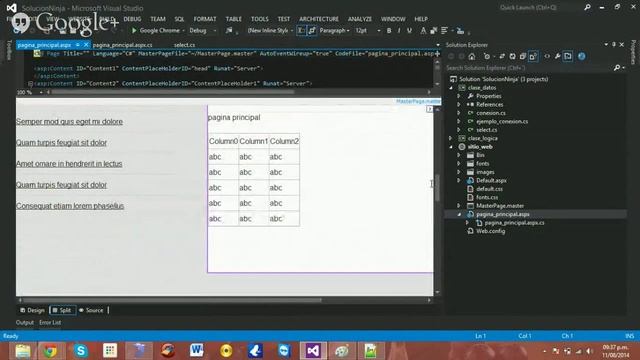The height and width of the screenshot is (360, 640).
Task: Click link 'Amet ornare in hendrerit in lectus'
Action: (x=69, y=164)
